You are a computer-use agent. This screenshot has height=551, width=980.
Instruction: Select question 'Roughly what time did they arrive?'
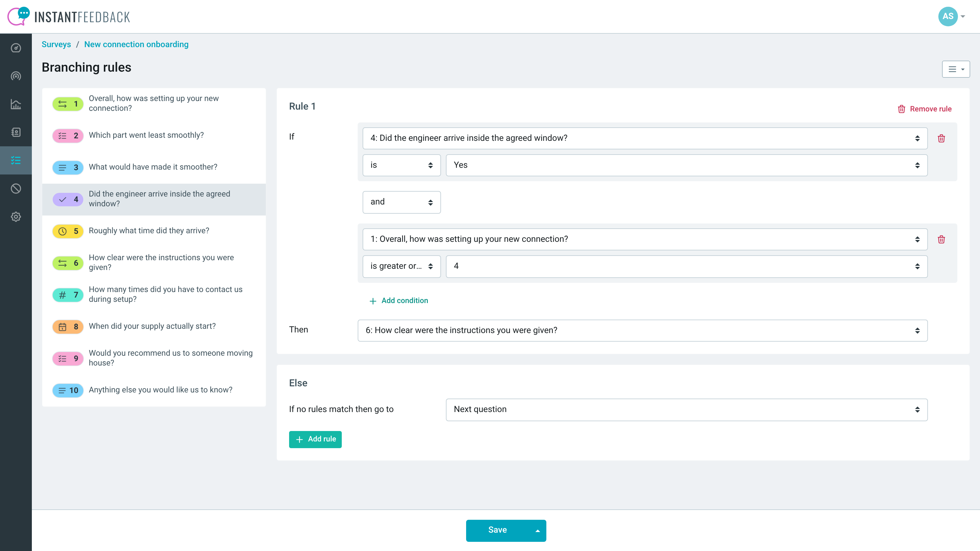point(154,231)
